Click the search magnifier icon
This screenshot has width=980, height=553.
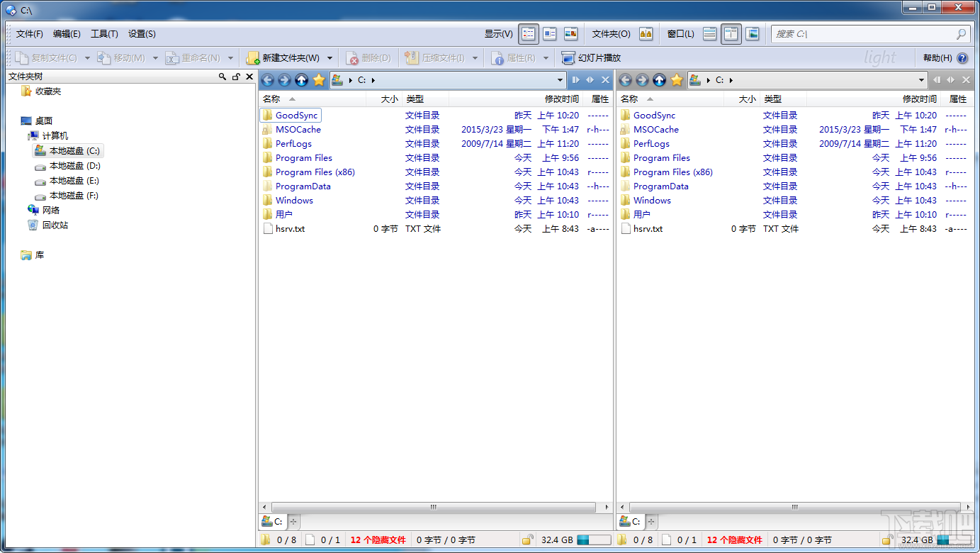point(961,33)
